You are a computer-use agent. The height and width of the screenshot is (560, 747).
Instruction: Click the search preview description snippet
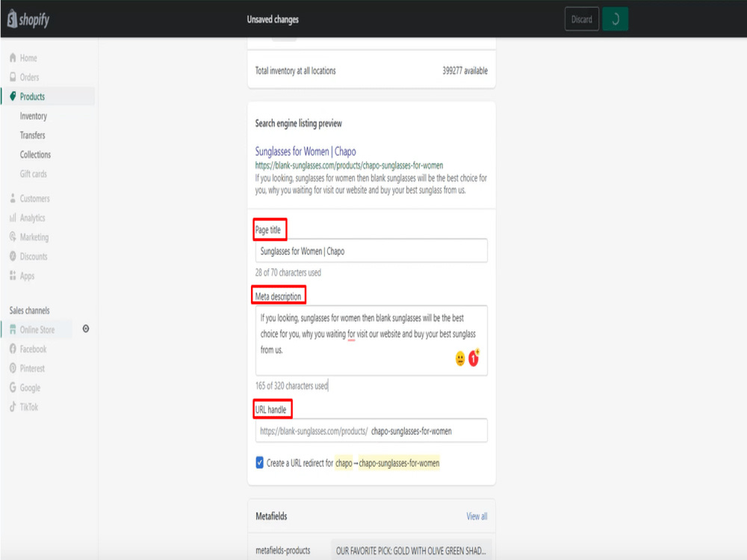371,184
